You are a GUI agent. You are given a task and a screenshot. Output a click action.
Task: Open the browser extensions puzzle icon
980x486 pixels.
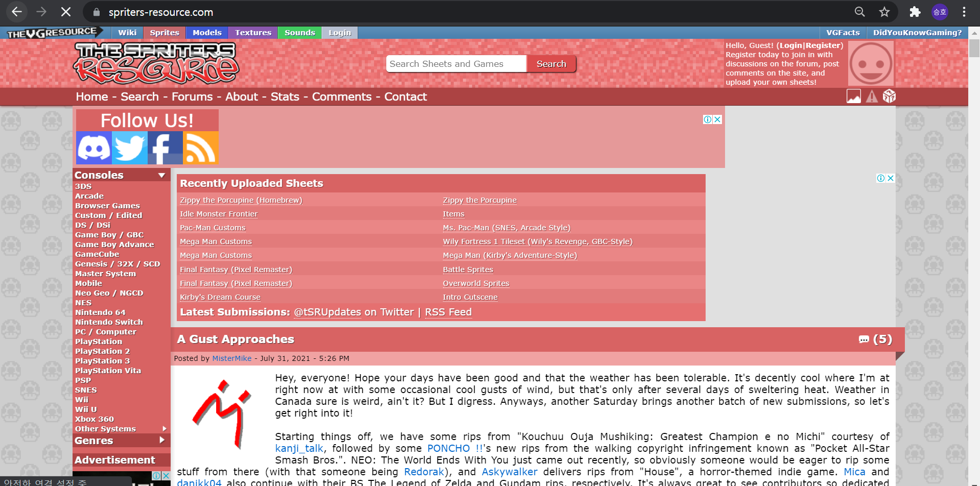click(915, 12)
